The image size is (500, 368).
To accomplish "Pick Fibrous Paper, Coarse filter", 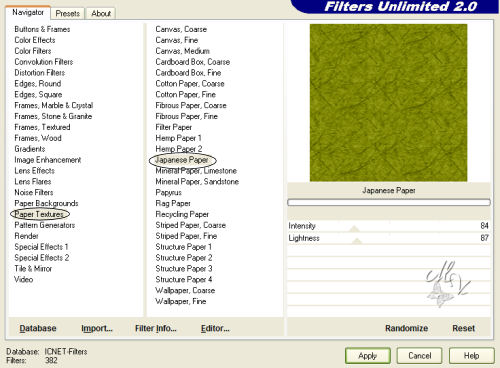I will [191, 105].
